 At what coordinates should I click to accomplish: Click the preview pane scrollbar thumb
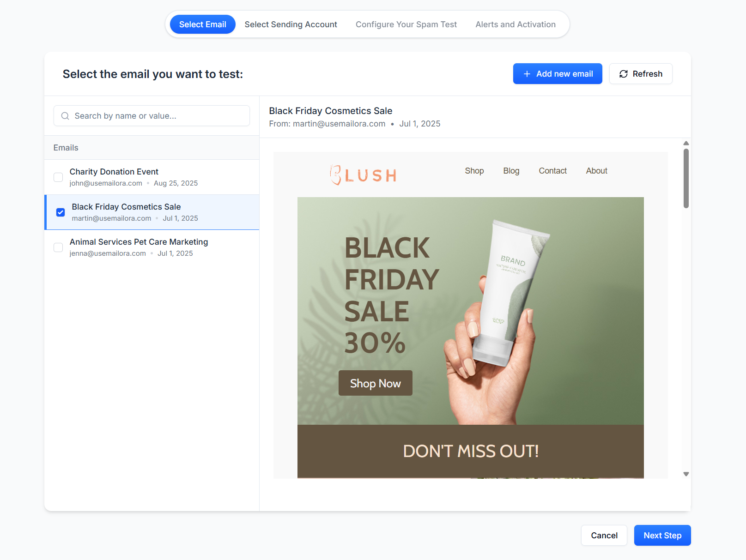[686, 179]
